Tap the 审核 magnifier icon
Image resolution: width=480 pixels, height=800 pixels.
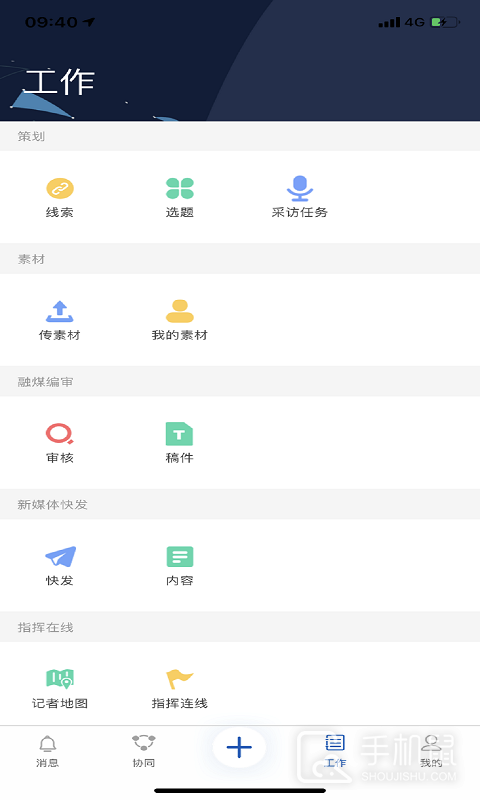60,434
